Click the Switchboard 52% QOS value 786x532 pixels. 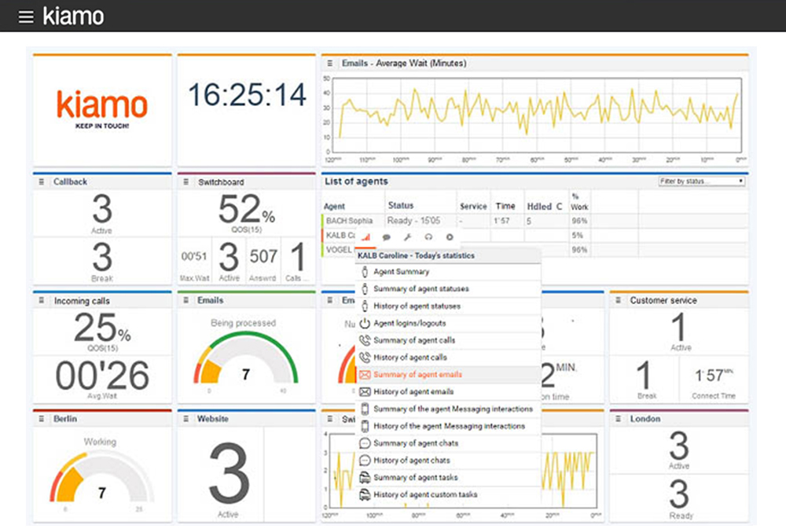pyautogui.click(x=246, y=209)
